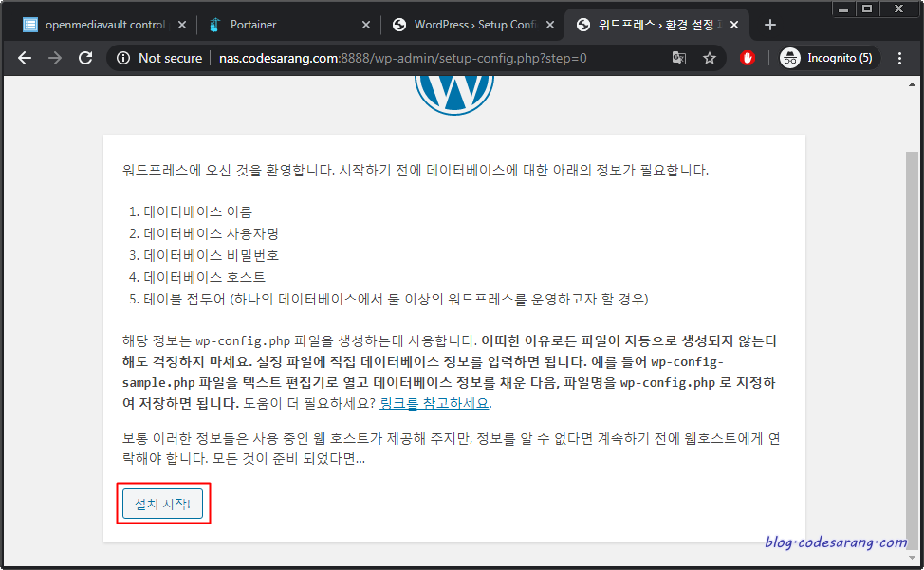Minimize the Chrome window

[x=843, y=9]
